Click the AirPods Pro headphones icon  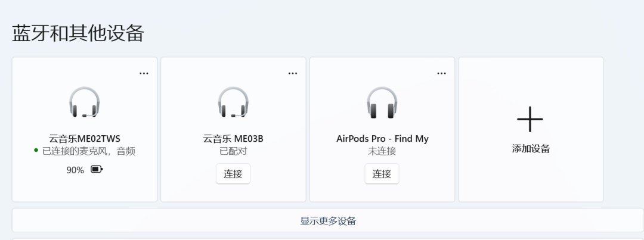click(x=382, y=102)
